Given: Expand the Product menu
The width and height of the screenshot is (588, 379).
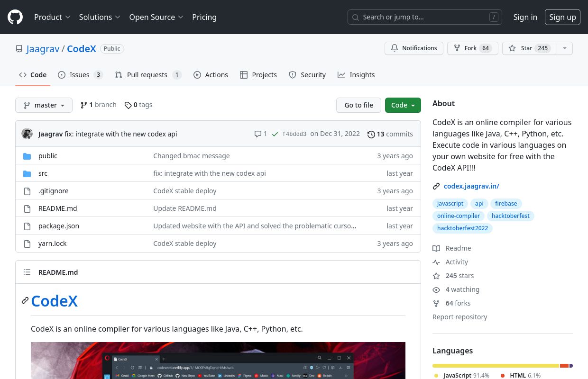Looking at the screenshot, I should 52,17.
